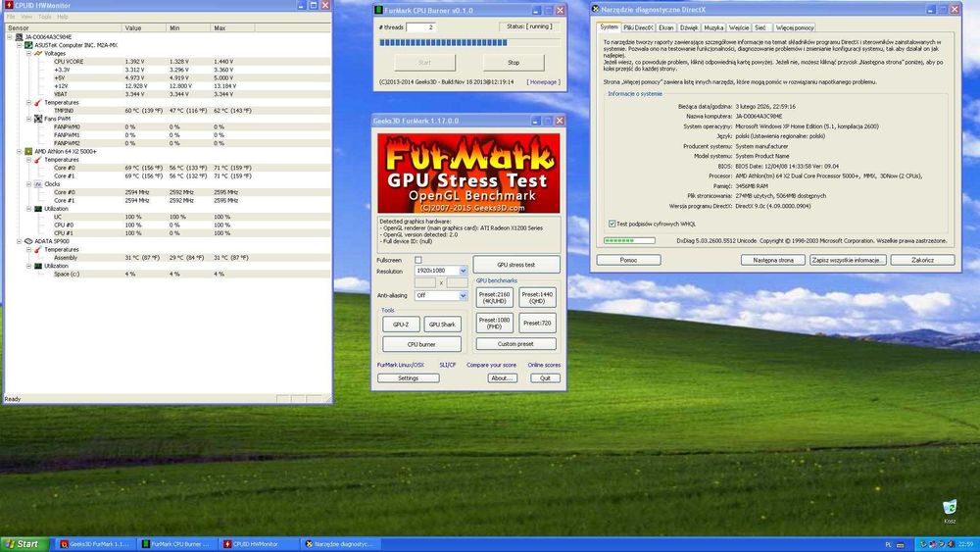Collapse the ADATA SP900 node

tap(20, 240)
